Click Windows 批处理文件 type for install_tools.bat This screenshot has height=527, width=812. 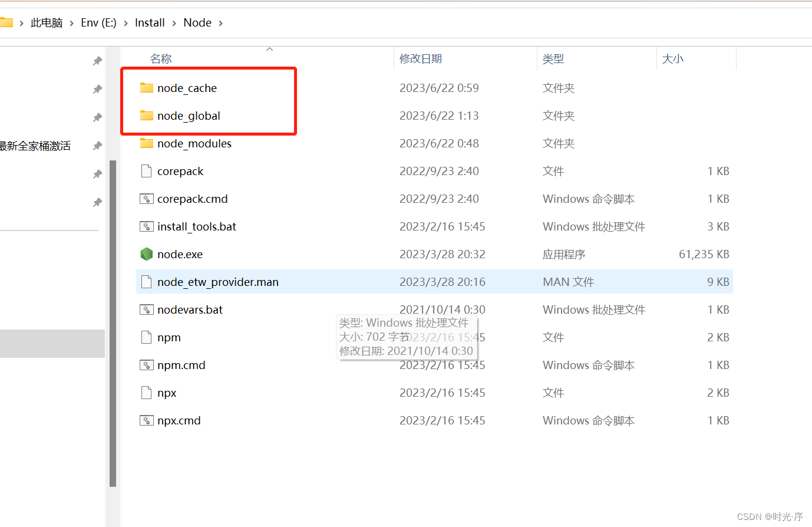point(594,226)
